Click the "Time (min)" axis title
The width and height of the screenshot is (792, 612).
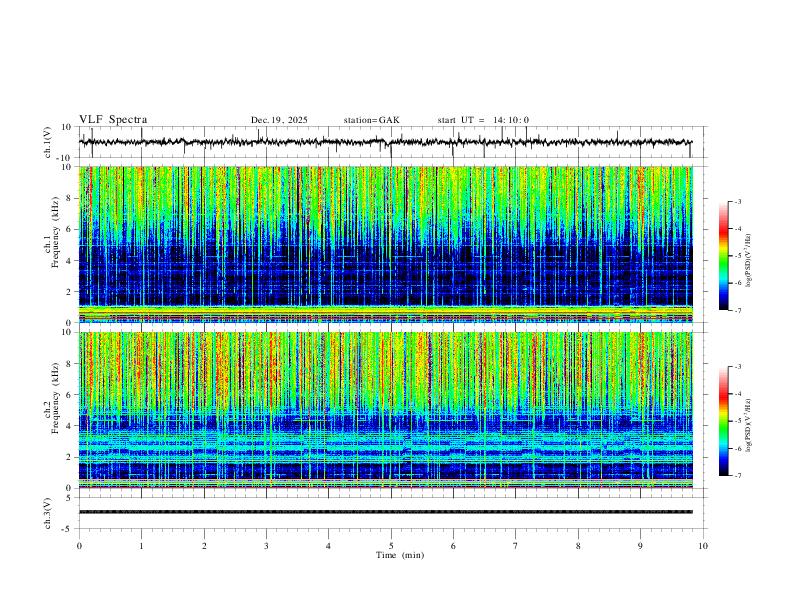coord(400,555)
